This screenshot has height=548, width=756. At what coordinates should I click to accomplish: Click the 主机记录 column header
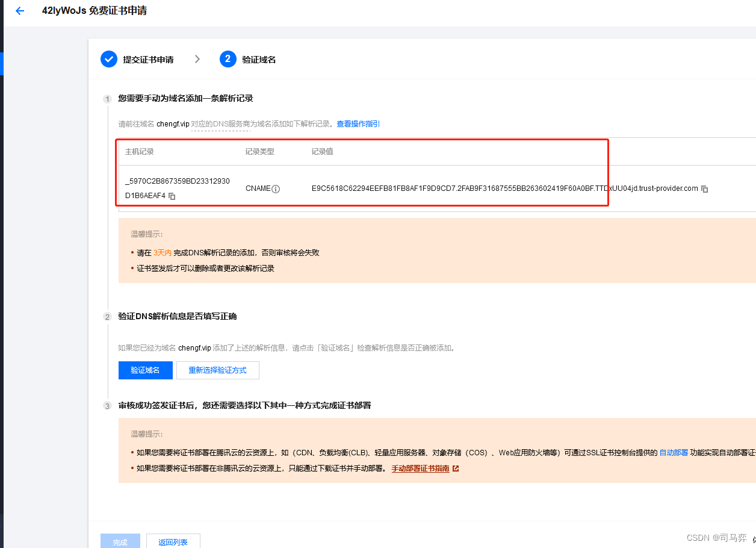click(x=140, y=152)
